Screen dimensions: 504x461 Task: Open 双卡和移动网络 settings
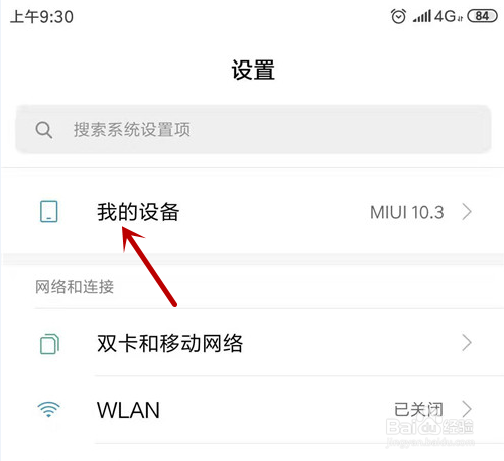click(253, 343)
